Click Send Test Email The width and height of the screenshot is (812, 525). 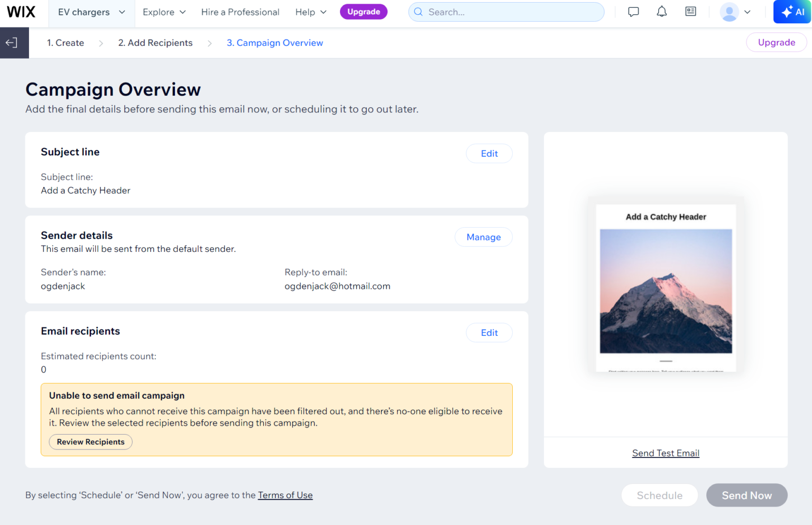(666, 453)
